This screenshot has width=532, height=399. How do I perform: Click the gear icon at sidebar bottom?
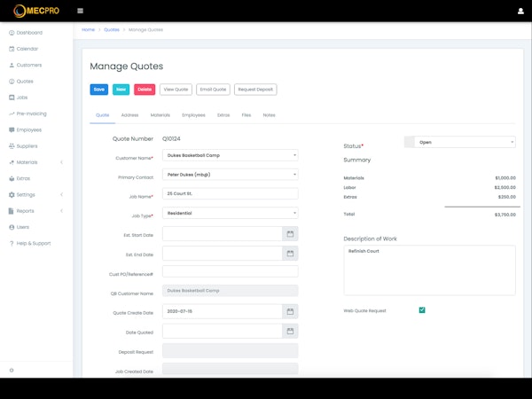click(x=12, y=370)
